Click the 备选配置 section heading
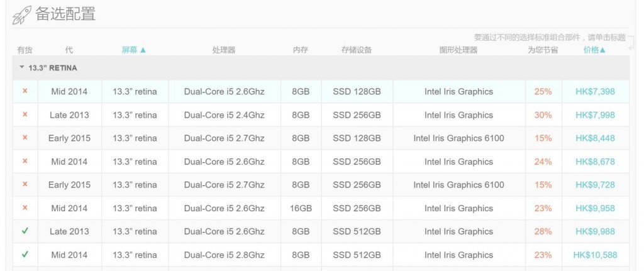The width and height of the screenshot is (644, 271). 65,14
